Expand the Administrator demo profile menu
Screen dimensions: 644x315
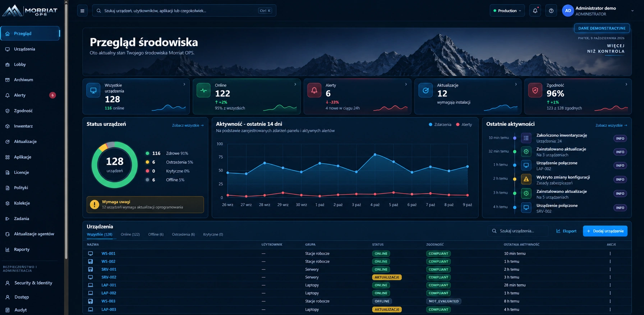(x=632, y=11)
